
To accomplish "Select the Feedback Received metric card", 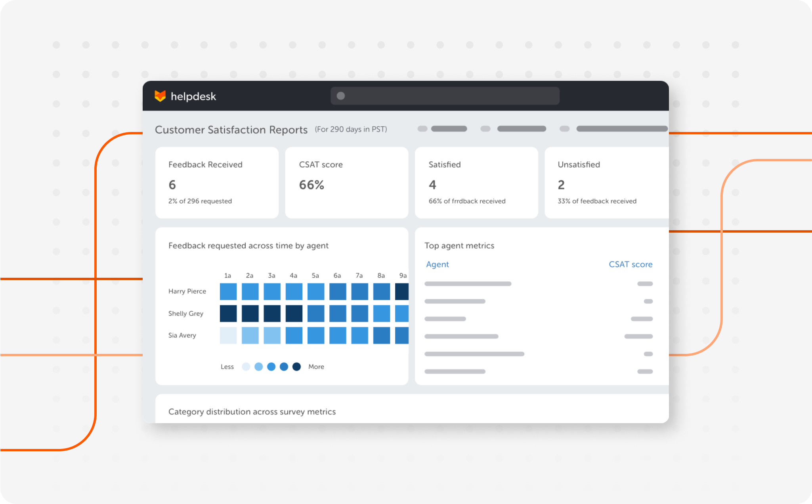I will [x=217, y=182].
